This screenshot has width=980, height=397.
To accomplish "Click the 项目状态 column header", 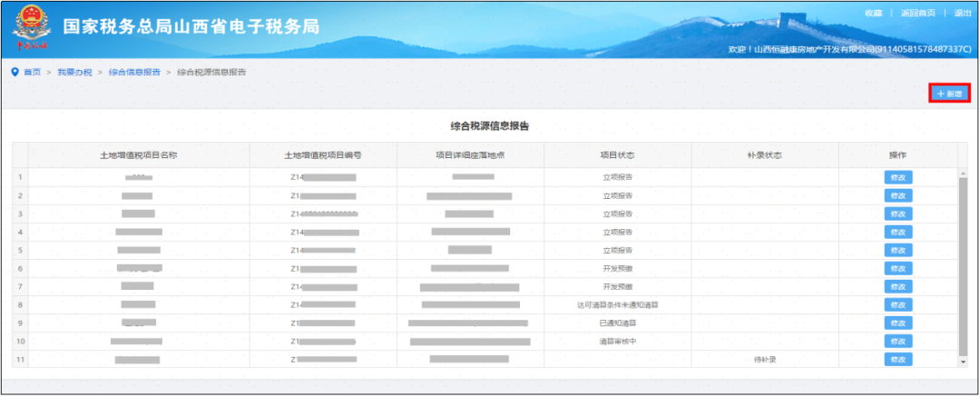I will tap(618, 155).
